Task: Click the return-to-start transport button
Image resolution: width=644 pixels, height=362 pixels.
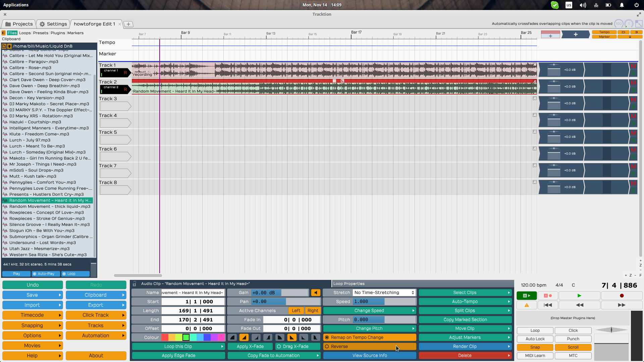Action: pos(548,305)
